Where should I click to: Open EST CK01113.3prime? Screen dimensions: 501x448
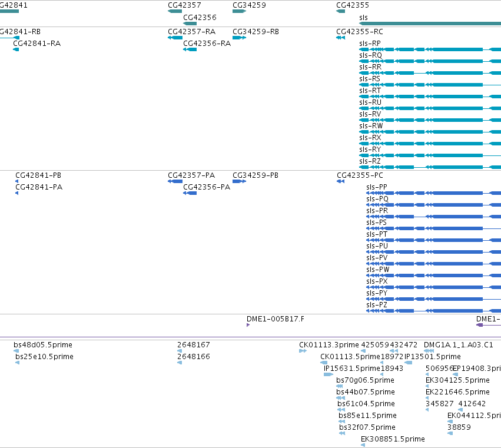pyautogui.click(x=329, y=345)
